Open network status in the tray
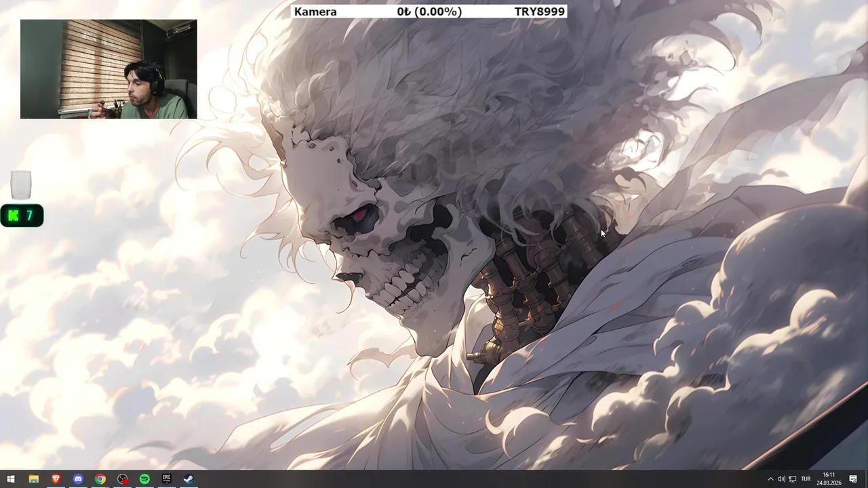Image resolution: width=868 pixels, height=488 pixels. pos(793,479)
